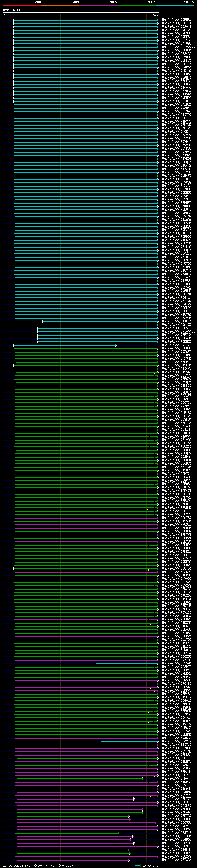This screenshot has width=197, height=868.
Task: Select UniRef100_B5VV97 label
Action: click(x=176, y=145)
